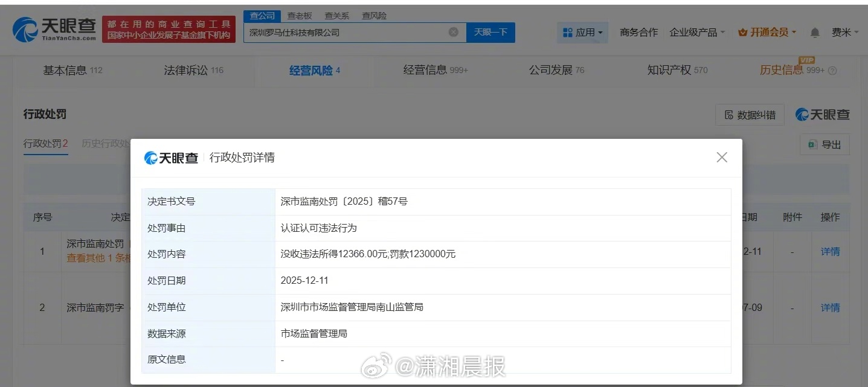Click the 数据纠错 button

(x=750, y=115)
